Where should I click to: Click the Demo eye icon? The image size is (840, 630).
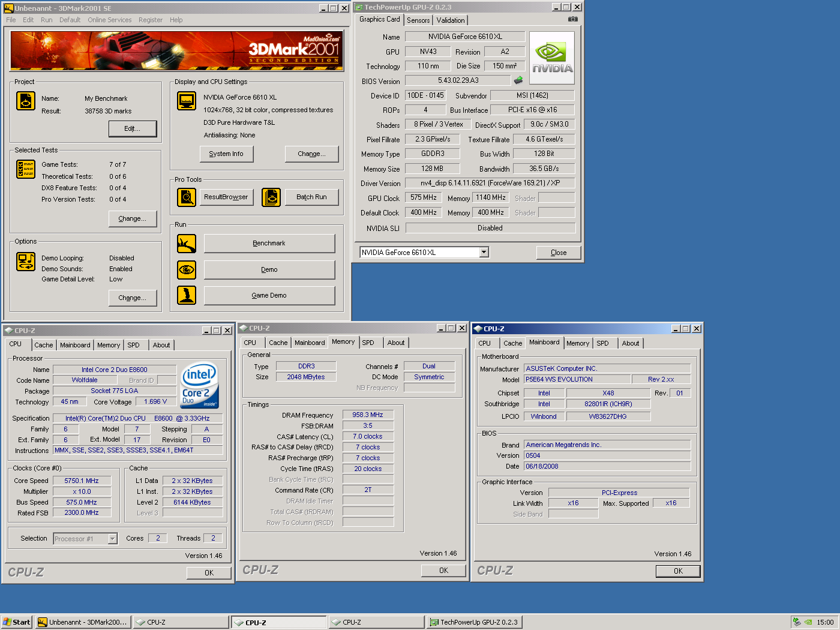pos(187,270)
